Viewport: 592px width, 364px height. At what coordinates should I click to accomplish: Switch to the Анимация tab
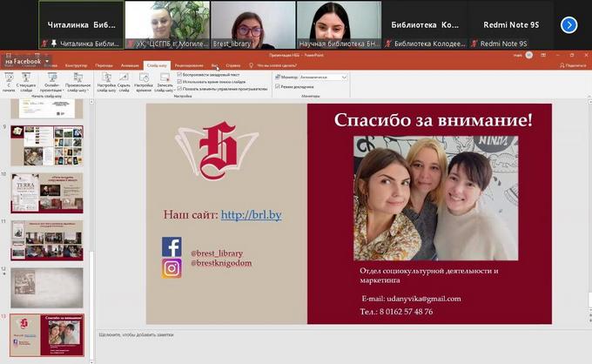(130, 65)
